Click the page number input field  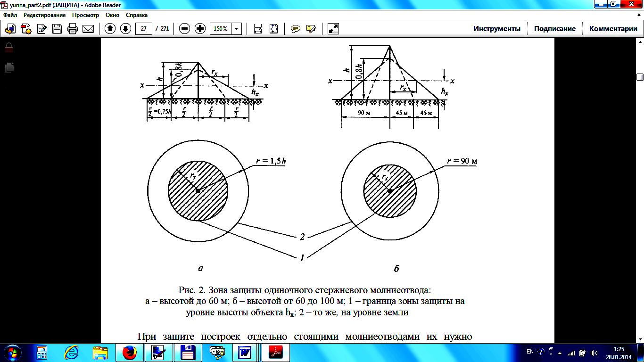(143, 29)
